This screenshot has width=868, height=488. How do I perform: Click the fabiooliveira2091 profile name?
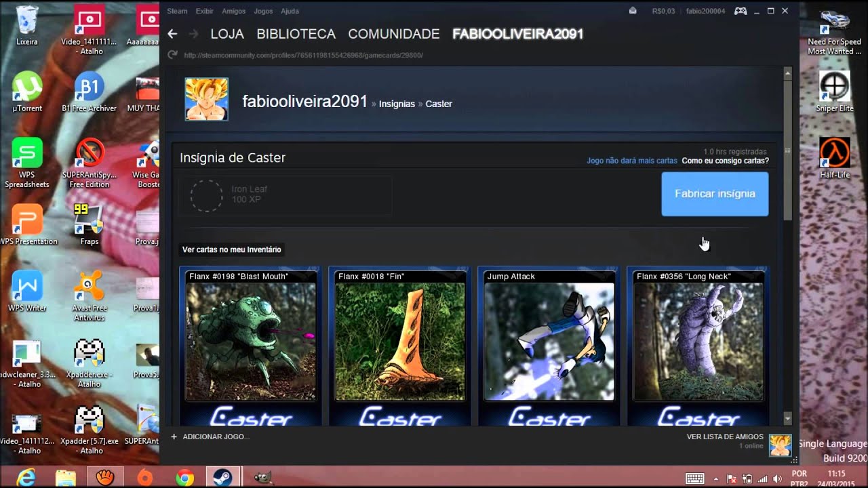(x=305, y=102)
